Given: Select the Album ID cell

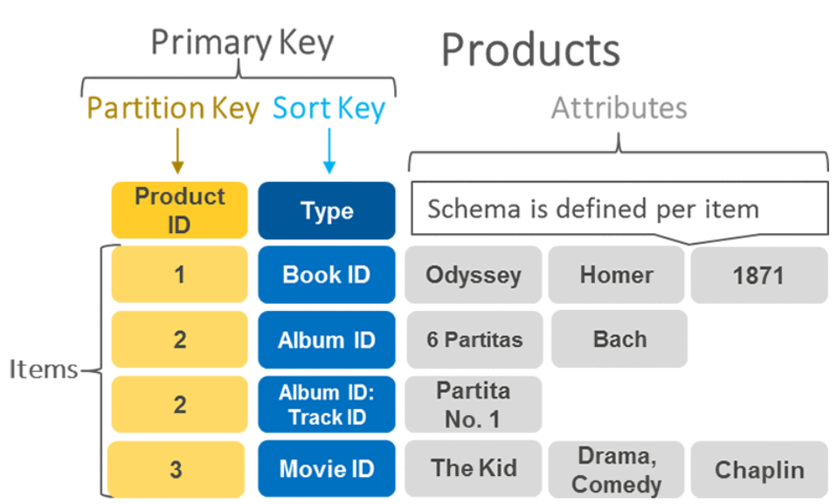Looking at the screenshot, I should tap(327, 340).
